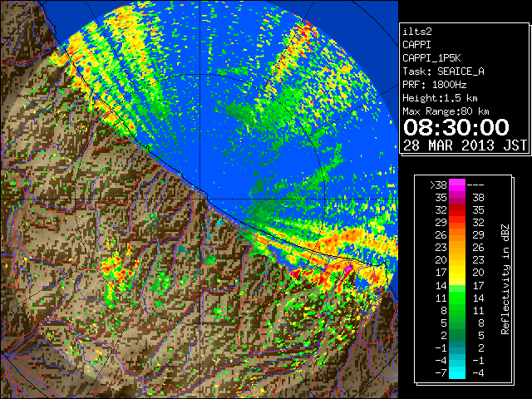The height and width of the screenshot is (399, 532).
Task: Click the 'ilts2' site label
Action: [x=417, y=32]
